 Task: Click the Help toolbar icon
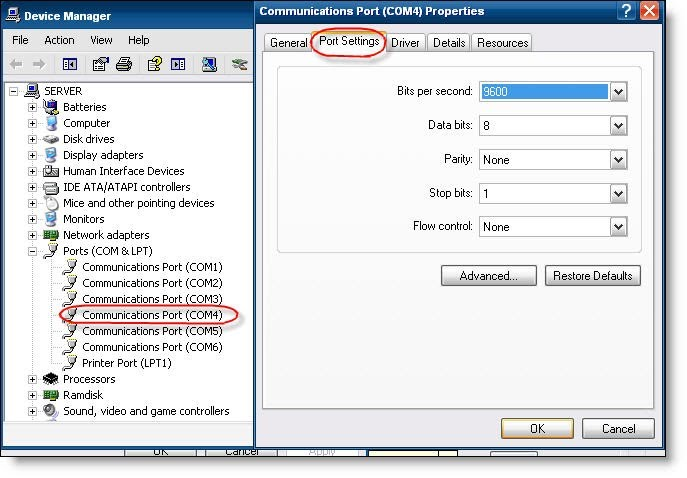pyautogui.click(x=155, y=65)
